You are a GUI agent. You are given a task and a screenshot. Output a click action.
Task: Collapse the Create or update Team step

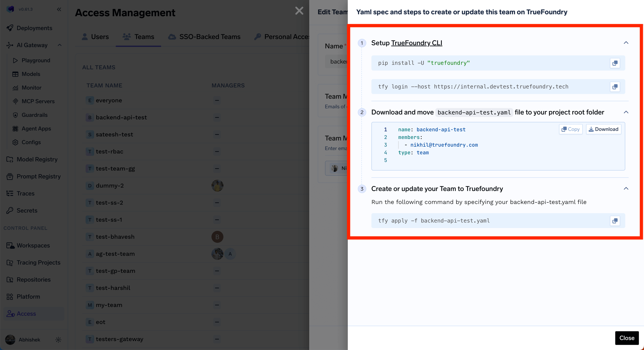pyautogui.click(x=626, y=189)
